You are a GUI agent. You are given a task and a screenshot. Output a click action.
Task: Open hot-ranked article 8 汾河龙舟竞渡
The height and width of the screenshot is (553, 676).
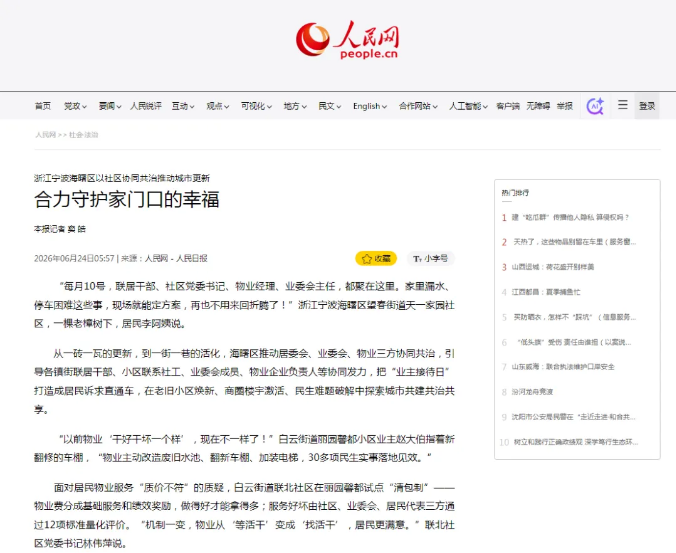pyautogui.click(x=532, y=392)
